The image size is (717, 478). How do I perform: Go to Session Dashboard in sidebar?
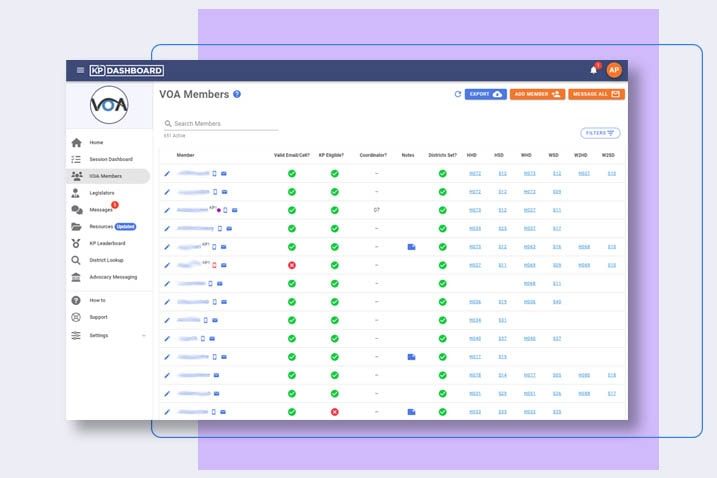pyautogui.click(x=110, y=159)
